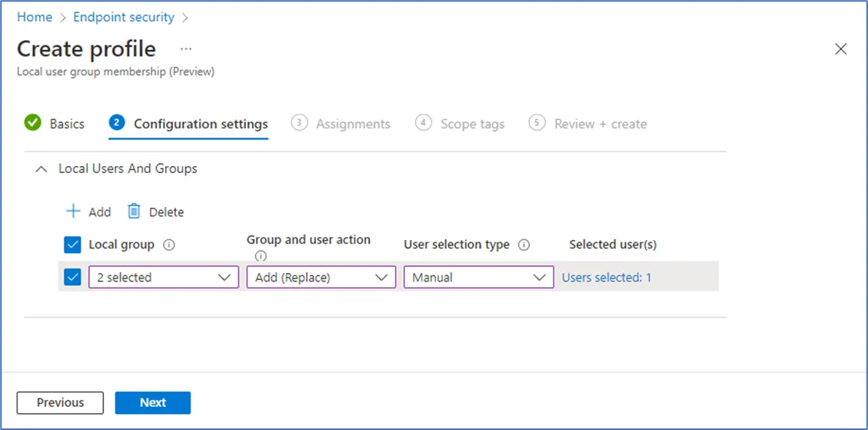Click the step 4 Scope tags circle icon
Viewport: 868px width, 430px height.
coord(423,123)
